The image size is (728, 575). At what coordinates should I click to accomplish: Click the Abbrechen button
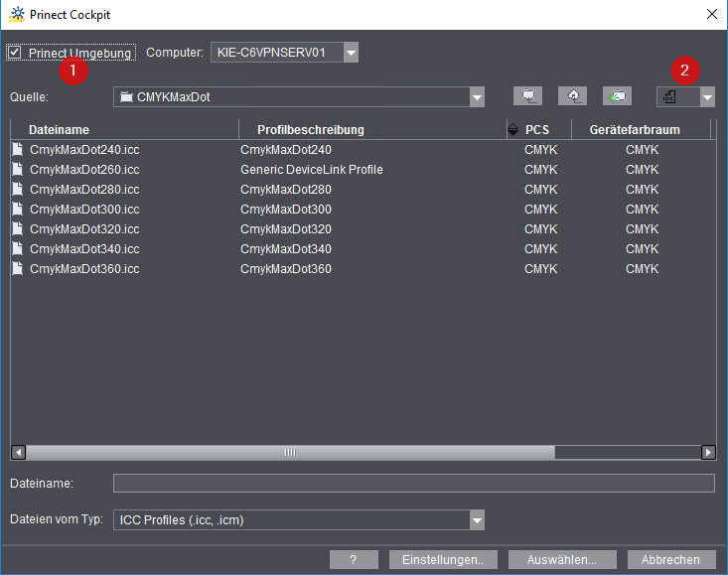(670, 560)
